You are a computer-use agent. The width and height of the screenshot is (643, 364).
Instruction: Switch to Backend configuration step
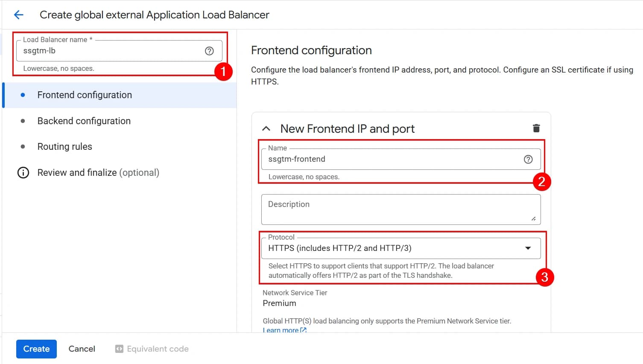84,121
